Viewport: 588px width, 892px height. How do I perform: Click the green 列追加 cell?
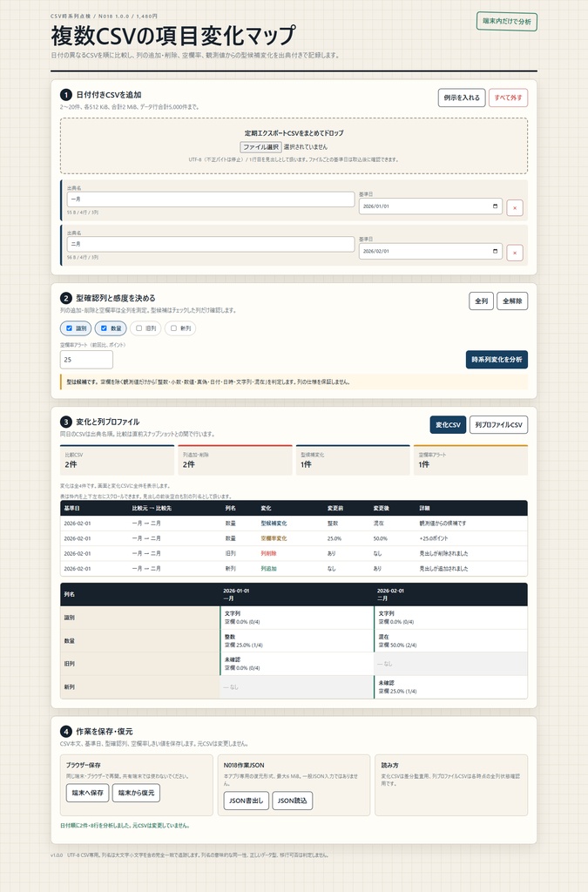point(268,569)
